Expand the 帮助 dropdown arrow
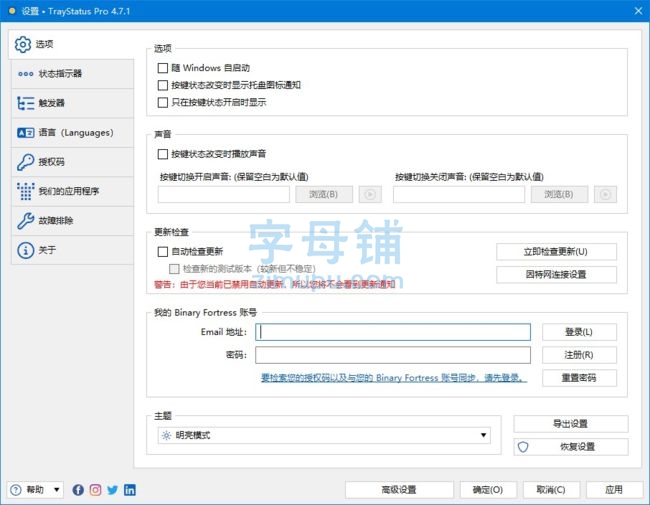Image resolution: width=650 pixels, height=505 pixels. 56,490
